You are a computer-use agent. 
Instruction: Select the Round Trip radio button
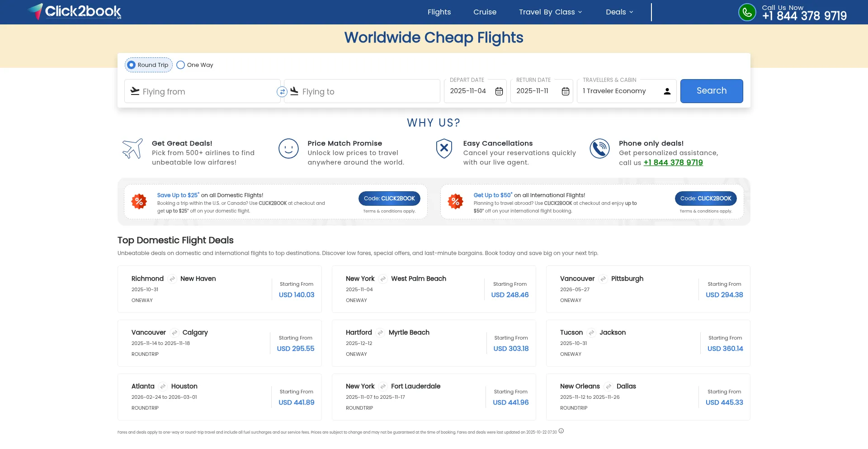click(x=132, y=65)
